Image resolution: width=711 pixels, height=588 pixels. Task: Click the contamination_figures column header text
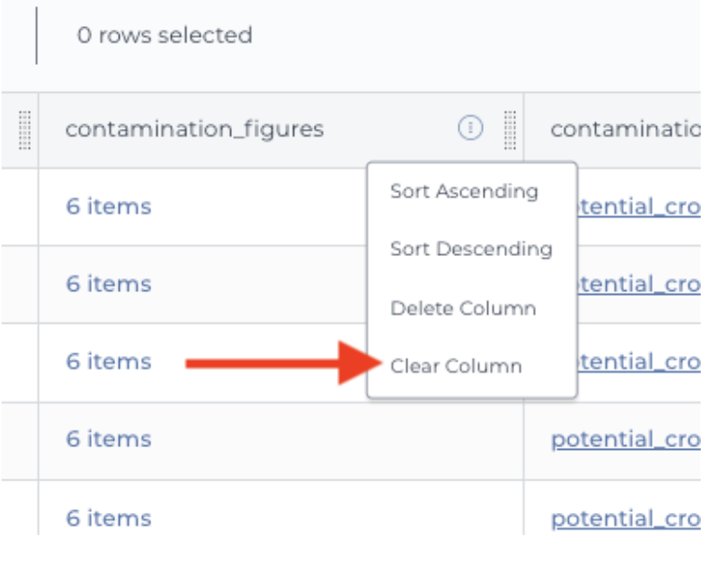(195, 130)
